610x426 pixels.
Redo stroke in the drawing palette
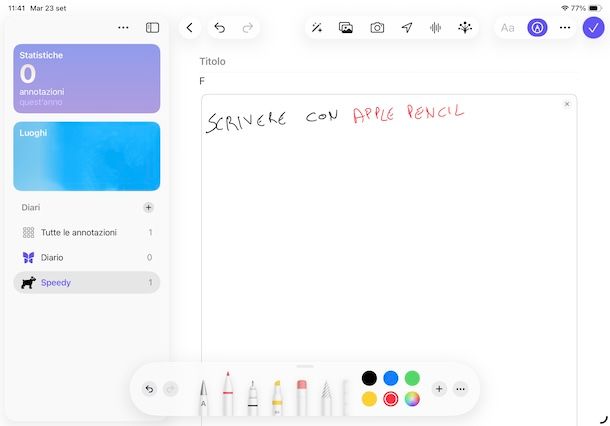click(x=170, y=389)
